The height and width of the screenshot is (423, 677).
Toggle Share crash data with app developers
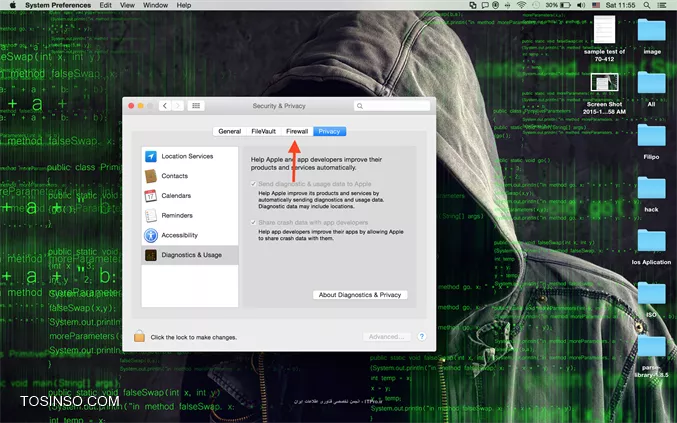[253, 222]
